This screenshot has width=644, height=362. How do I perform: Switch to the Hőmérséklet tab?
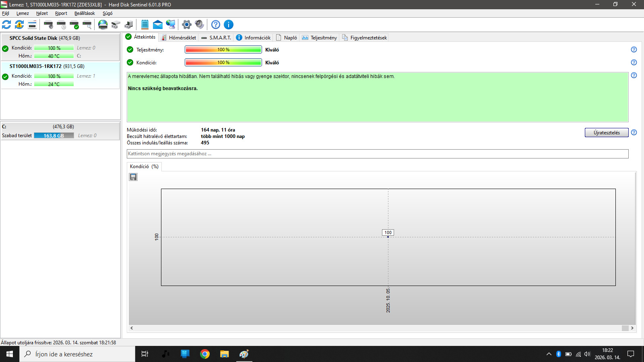click(x=178, y=37)
